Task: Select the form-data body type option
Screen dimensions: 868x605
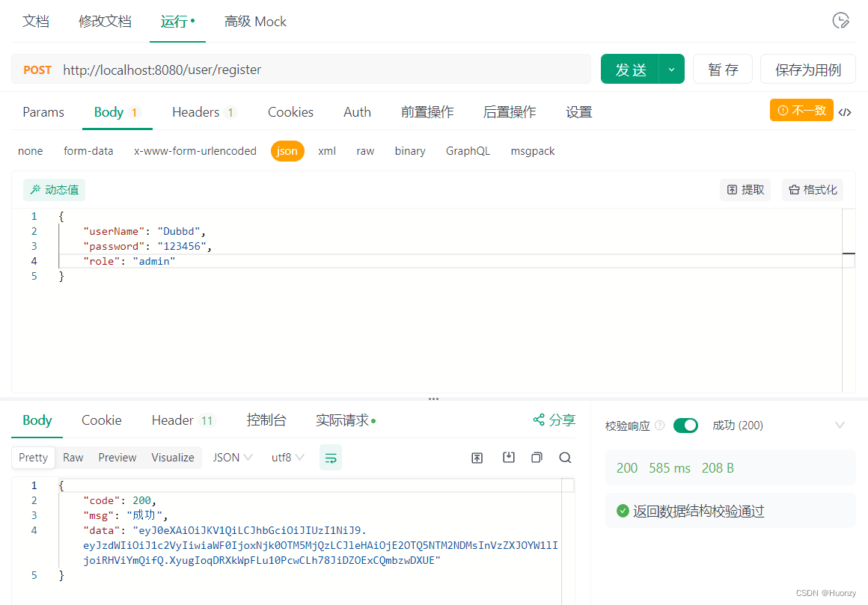Action: click(88, 150)
